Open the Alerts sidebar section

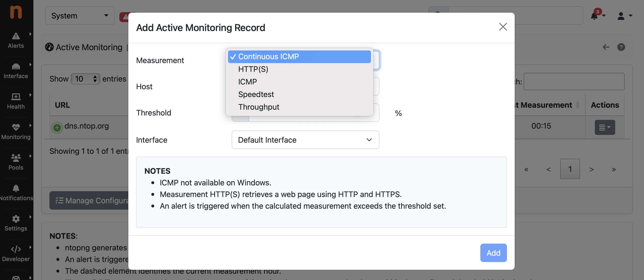(x=16, y=40)
